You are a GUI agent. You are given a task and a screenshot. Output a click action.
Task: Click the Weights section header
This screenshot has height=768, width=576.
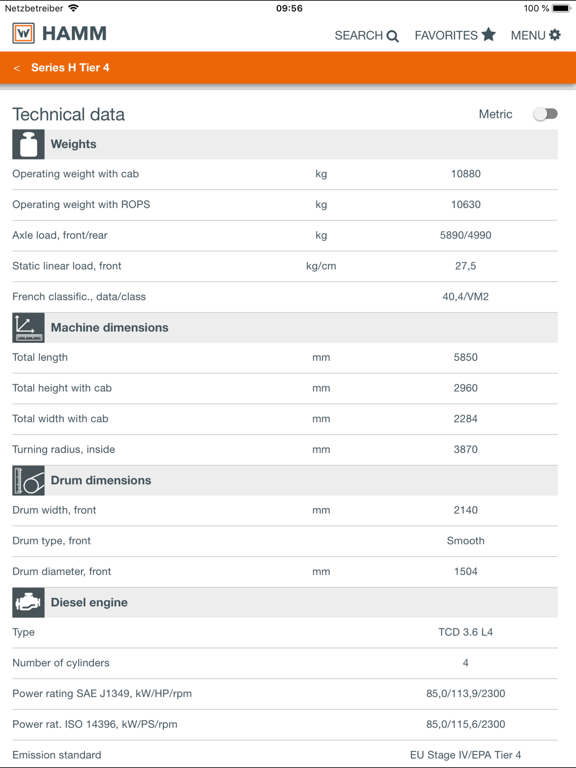point(285,144)
